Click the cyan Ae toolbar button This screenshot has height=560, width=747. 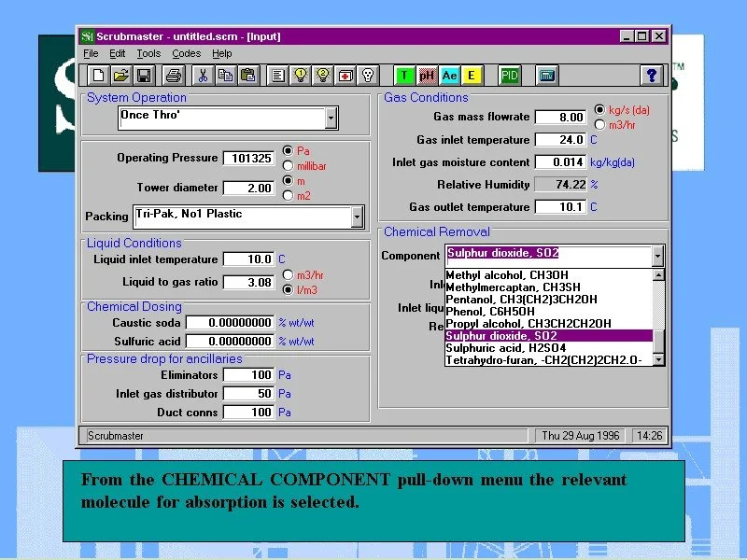449,76
